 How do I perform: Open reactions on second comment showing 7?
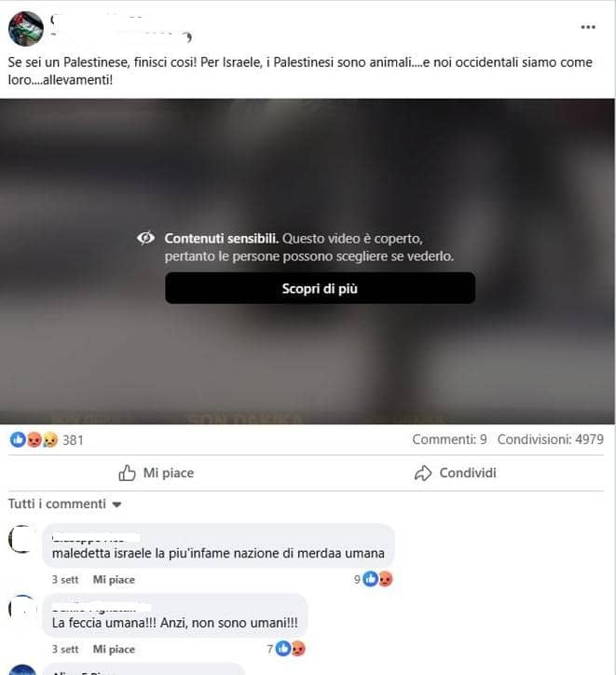[x=286, y=649]
